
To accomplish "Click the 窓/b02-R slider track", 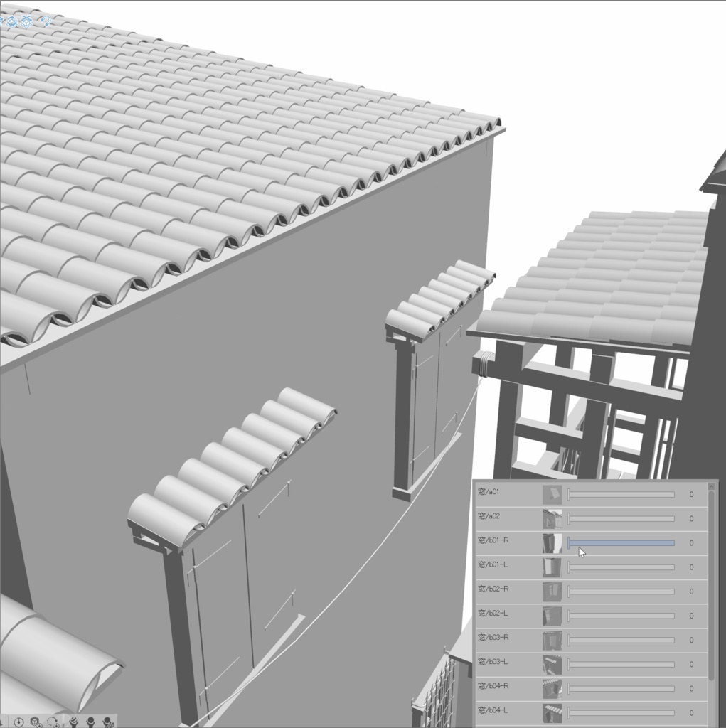I will pos(621,591).
